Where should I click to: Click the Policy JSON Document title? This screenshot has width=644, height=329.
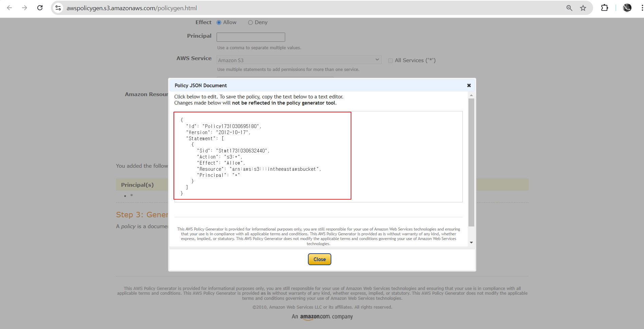click(x=201, y=86)
